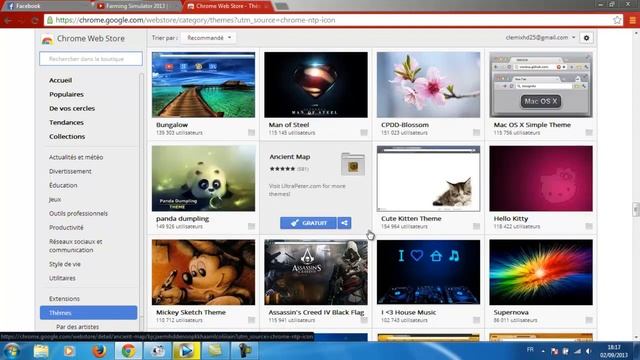640x360 pixels.
Task: Click the Ancient Map title text
Action: 290,157
